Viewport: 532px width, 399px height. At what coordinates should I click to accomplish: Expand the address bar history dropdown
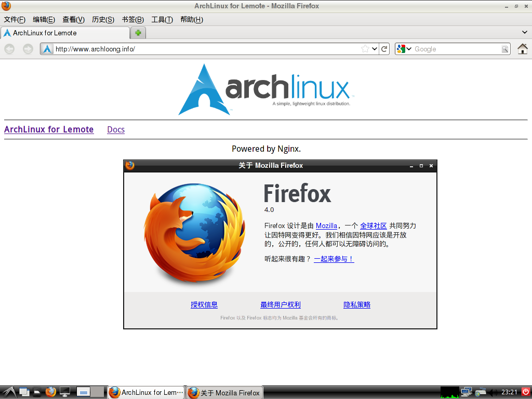point(375,49)
